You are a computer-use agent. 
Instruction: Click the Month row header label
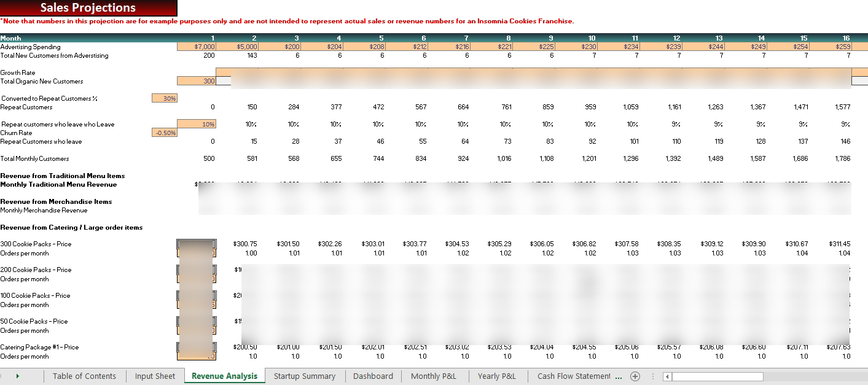[10, 38]
